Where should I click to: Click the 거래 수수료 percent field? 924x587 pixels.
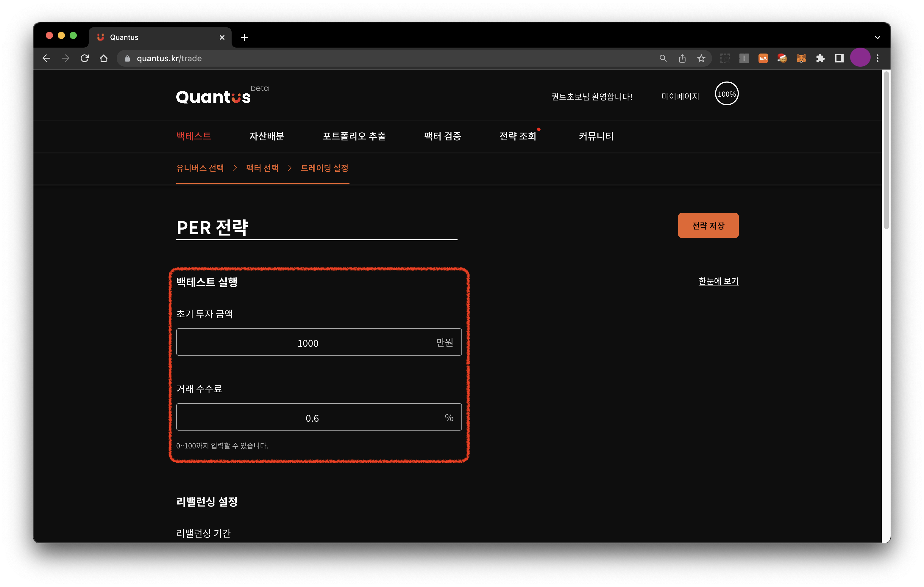click(312, 418)
